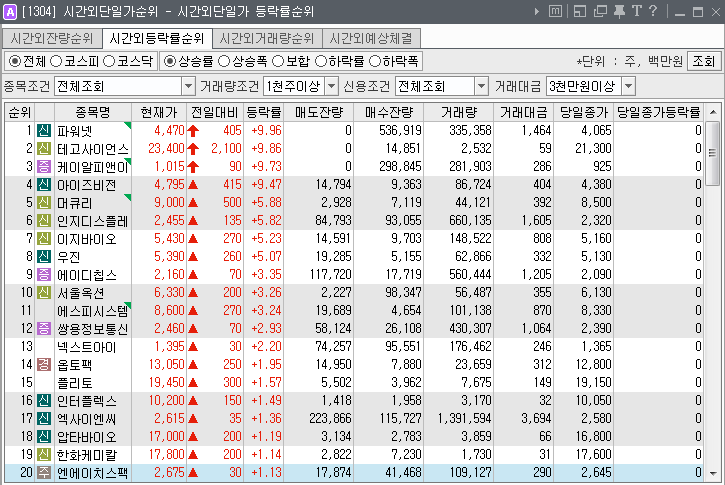
Task: Click the T font size icon
Action: (637, 11)
